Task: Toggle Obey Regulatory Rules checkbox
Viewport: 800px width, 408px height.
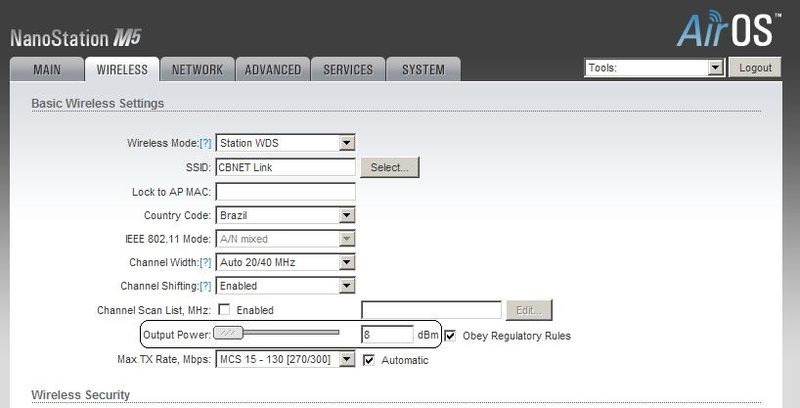Action: [x=450, y=336]
